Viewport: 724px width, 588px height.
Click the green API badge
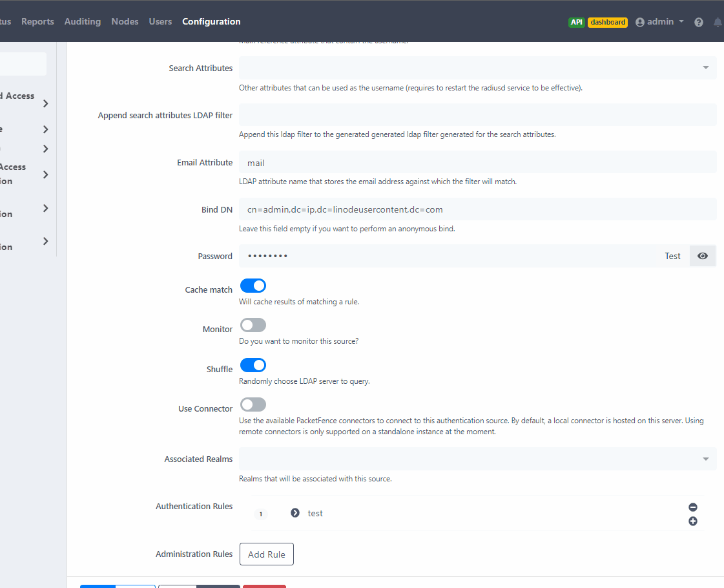coord(576,21)
